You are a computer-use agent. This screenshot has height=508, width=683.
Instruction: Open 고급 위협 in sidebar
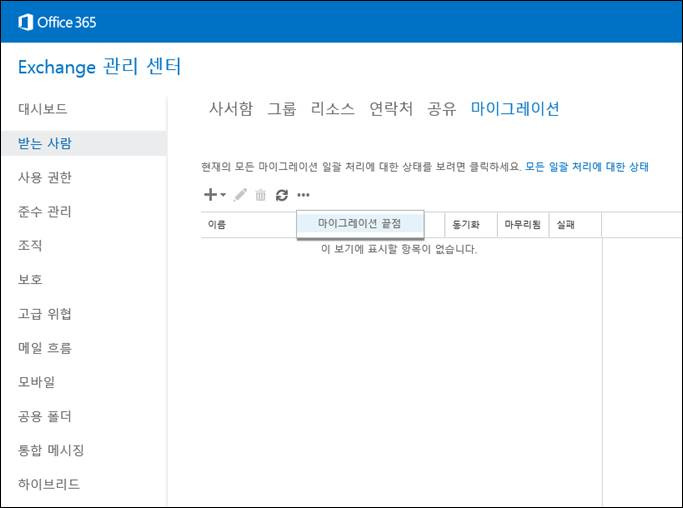pyautogui.click(x=44, y=313)
